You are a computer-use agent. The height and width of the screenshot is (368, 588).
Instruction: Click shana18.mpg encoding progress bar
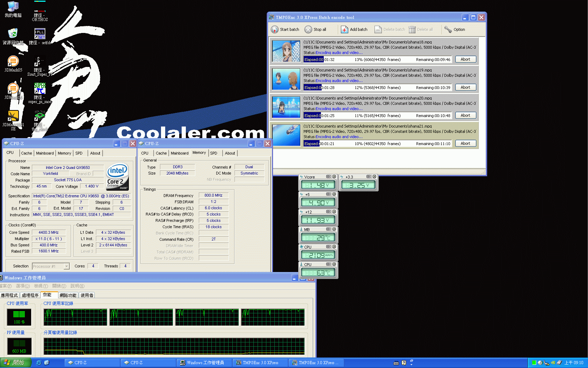point(378,60)
